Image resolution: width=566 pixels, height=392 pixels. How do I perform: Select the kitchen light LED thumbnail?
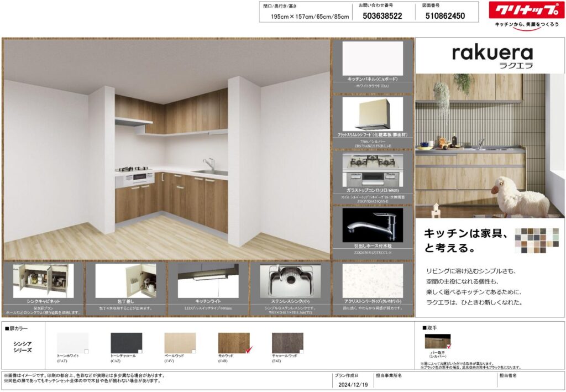click(208, 280)
